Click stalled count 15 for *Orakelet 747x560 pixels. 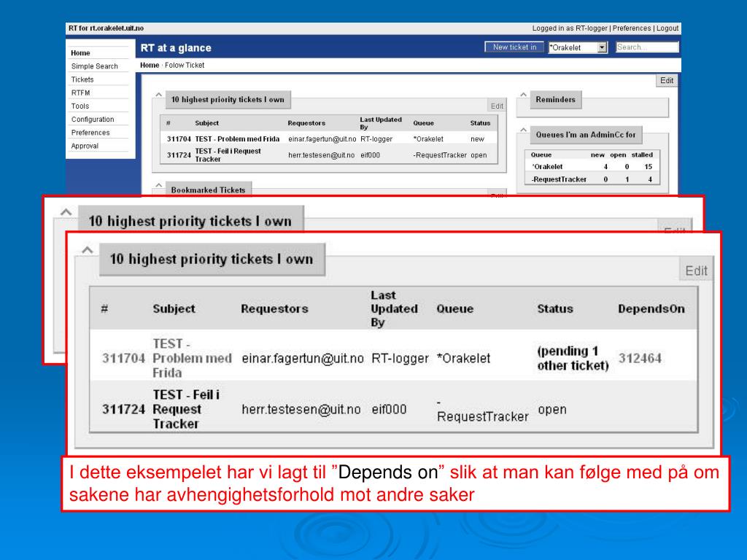tap(648, 167)
